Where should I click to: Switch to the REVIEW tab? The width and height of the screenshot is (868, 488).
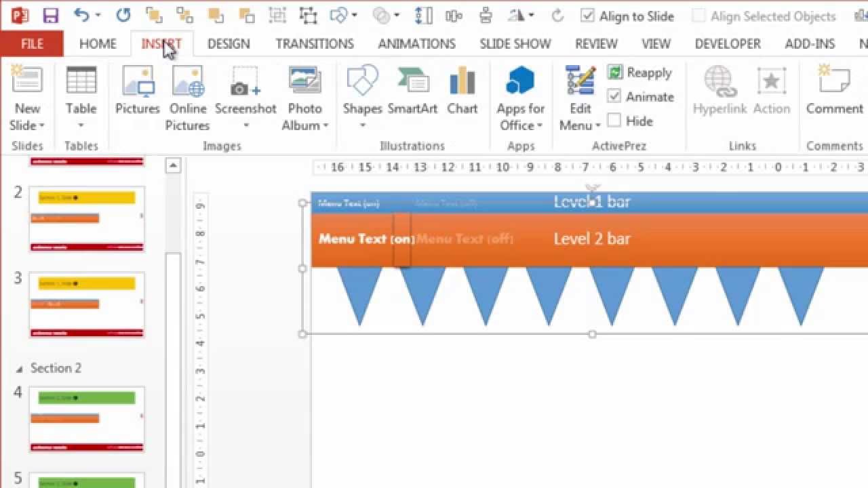[x=596, y=43]
